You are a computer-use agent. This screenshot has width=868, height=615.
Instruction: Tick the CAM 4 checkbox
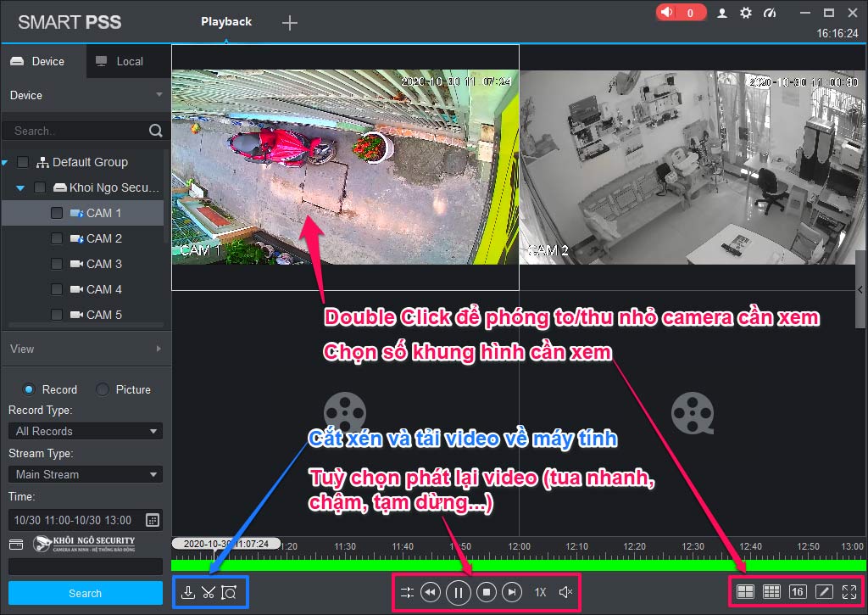tap(57, 290)
